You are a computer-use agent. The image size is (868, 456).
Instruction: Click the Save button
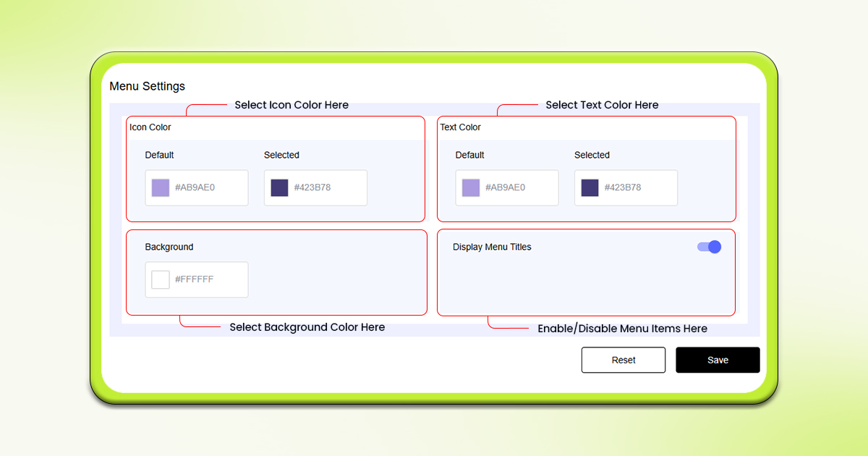717,360
